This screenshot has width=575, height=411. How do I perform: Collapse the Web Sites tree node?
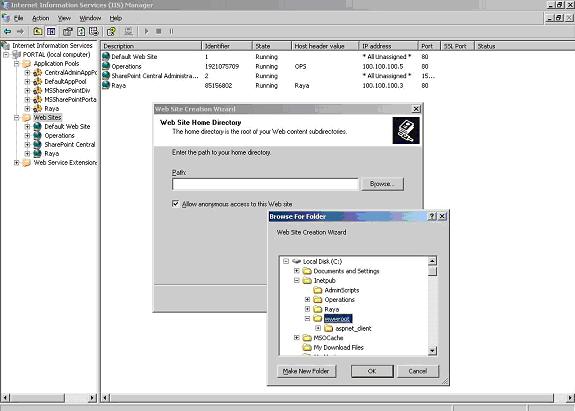pos(17,117)
